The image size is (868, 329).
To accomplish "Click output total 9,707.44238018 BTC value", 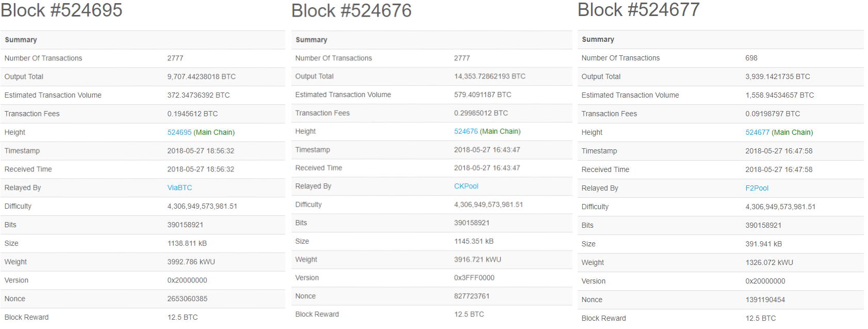I will [201, 76].
